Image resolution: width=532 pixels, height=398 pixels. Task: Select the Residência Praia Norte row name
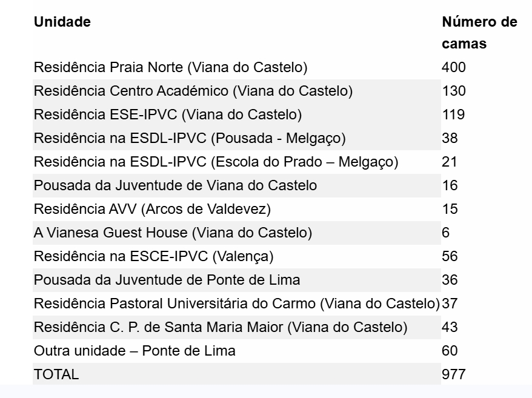pyautogui.click(x=171, y=67)
